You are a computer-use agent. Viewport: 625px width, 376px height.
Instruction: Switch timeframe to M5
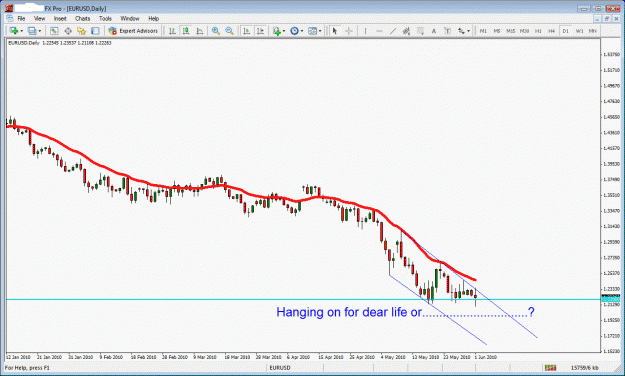pyautogui.click(x=497, y=31)
